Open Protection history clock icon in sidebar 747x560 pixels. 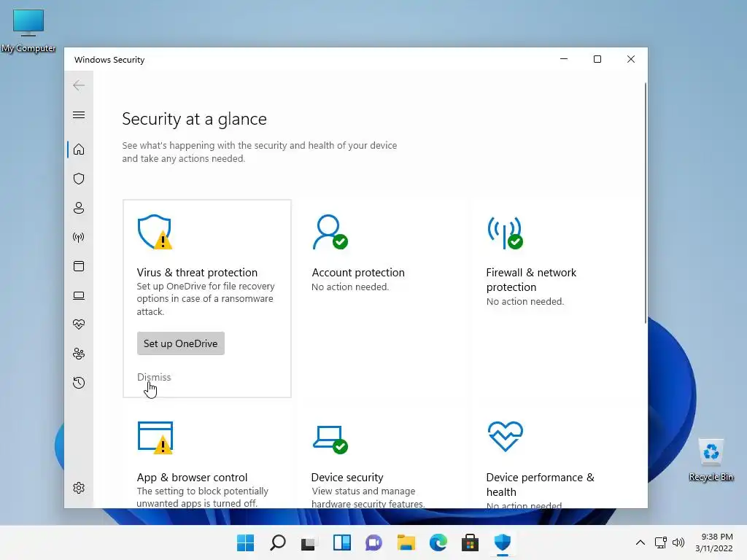[x=79, y=382]
